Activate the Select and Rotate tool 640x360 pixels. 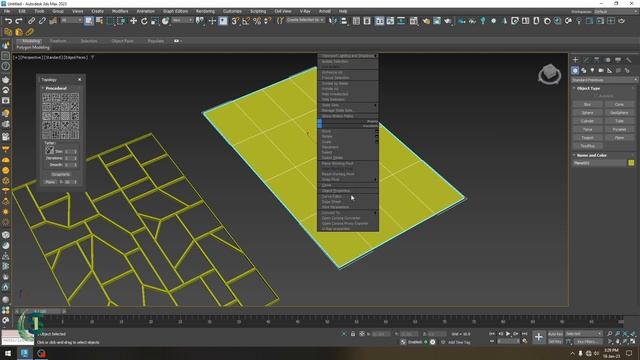pos(144,21)
